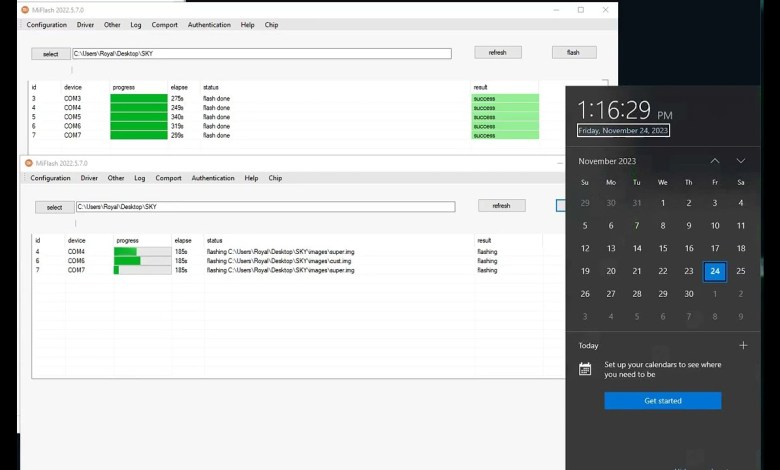Click the firmware path field in the lower window
Screen dimensions: 780x470
coord(265,207)
